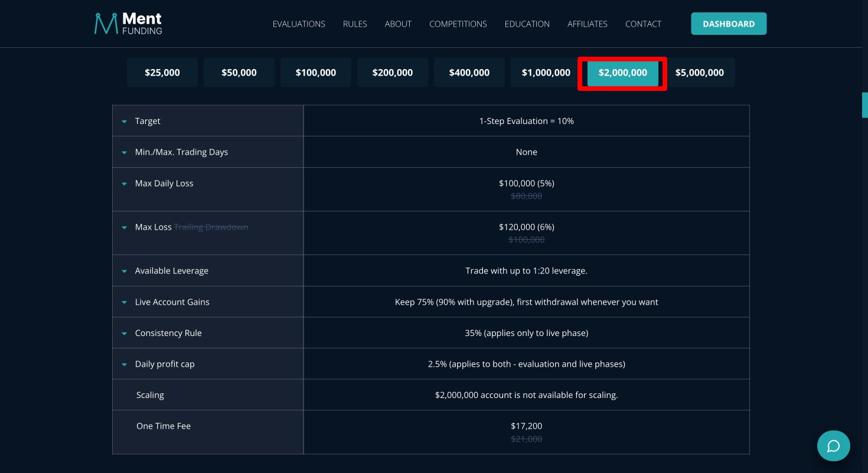Expand the Max Loss row arrow

(124, 227)
